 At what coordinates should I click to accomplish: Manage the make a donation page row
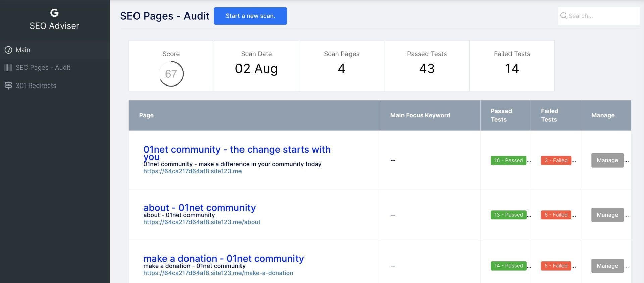[x=607, y=266]
